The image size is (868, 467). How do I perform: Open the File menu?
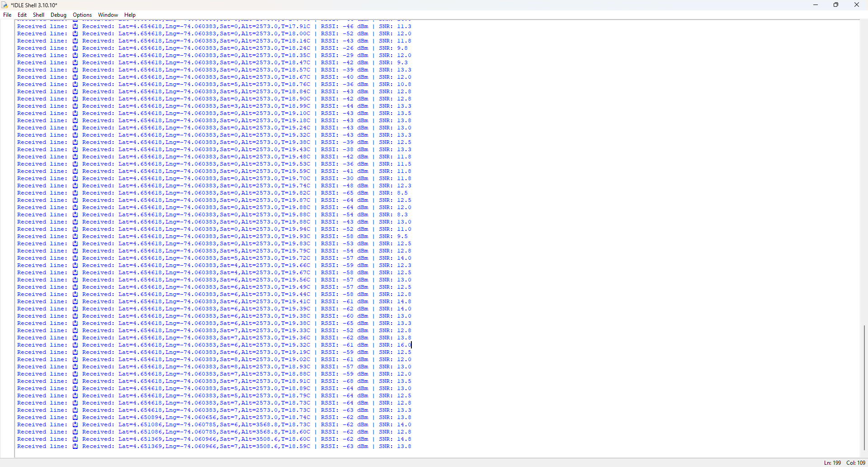[x=7, y=15]
